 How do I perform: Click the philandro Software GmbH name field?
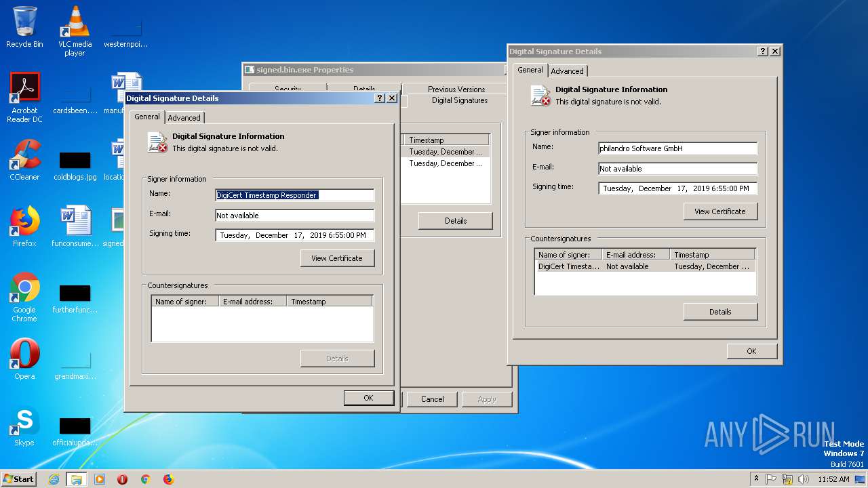click(678, 148)
